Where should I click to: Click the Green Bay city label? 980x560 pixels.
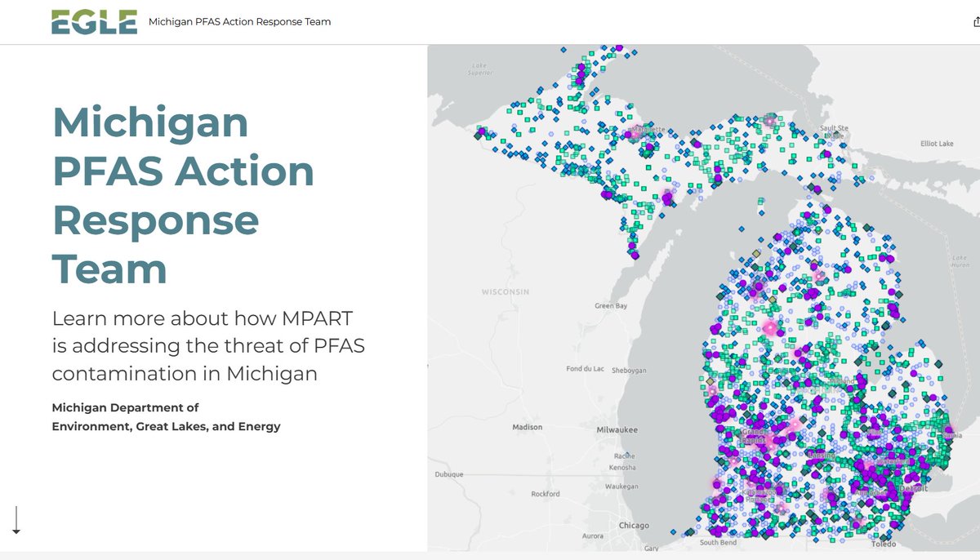[x=611, y=306]
